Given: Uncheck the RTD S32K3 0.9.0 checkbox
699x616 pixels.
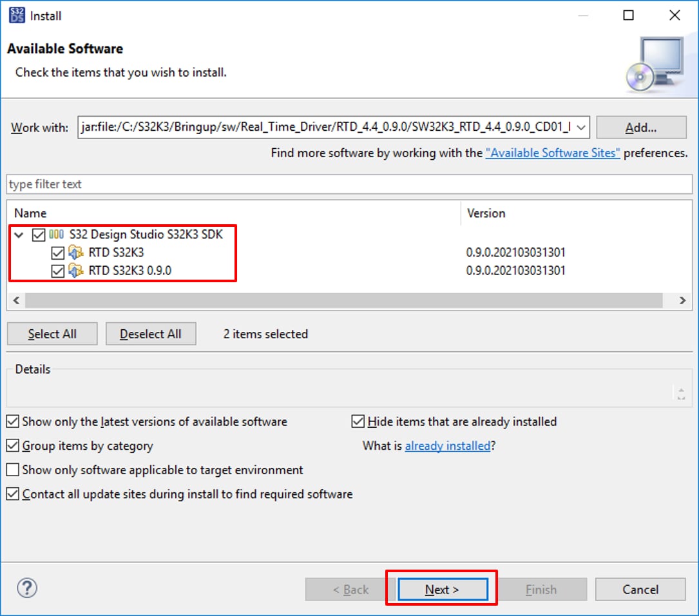Looking at the screenshot, I should (58, 271).
